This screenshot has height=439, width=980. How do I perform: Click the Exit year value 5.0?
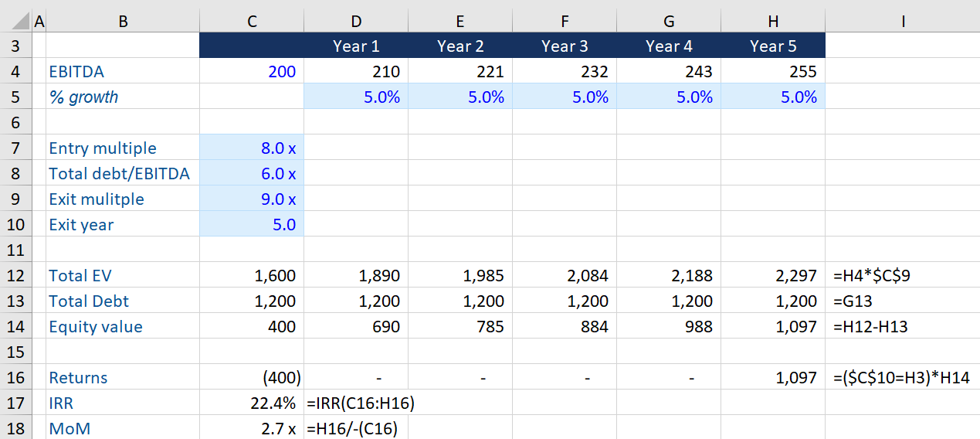(252, 225)
